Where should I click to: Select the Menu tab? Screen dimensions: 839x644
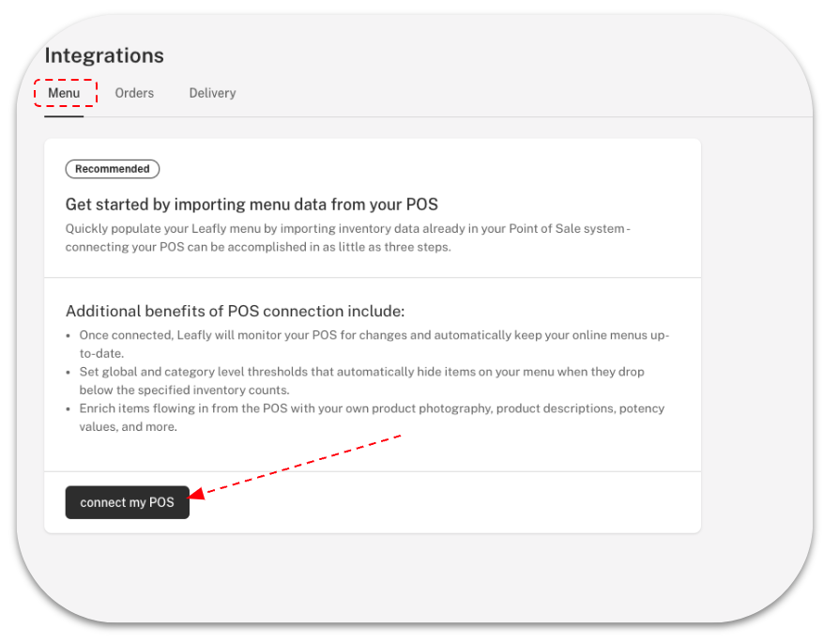coord(64,93)
